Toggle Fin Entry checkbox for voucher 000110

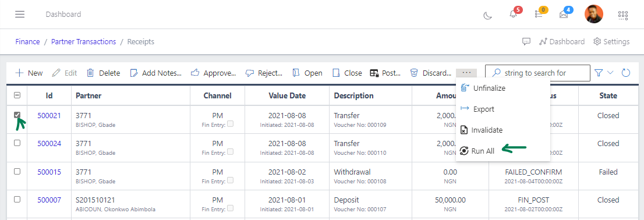point(231,152)
